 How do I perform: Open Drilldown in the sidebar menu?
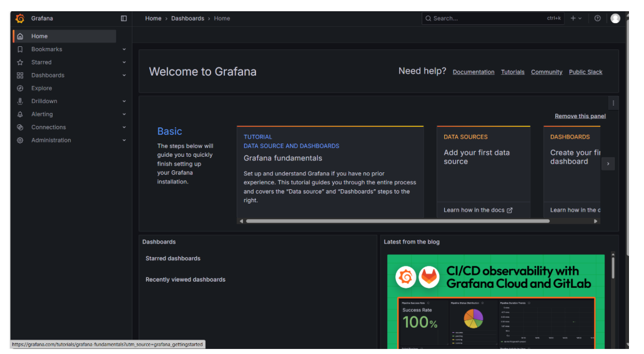[x=44, y=101]
